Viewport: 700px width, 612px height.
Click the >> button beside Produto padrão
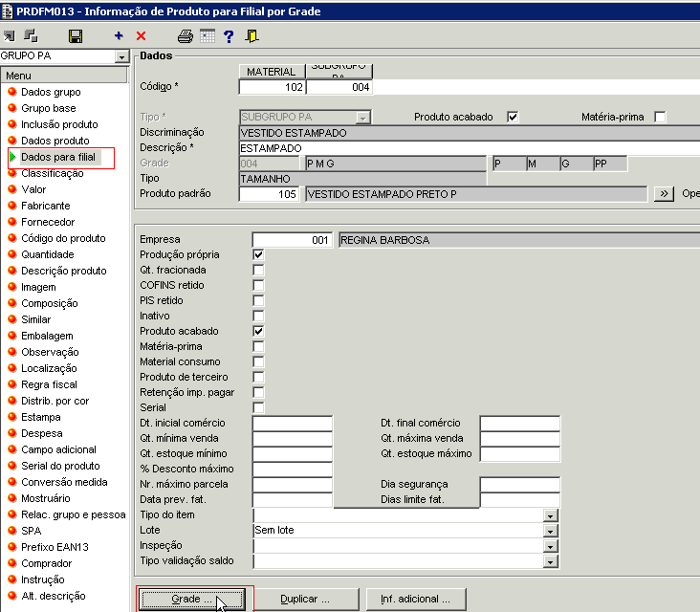click(665, 194)
